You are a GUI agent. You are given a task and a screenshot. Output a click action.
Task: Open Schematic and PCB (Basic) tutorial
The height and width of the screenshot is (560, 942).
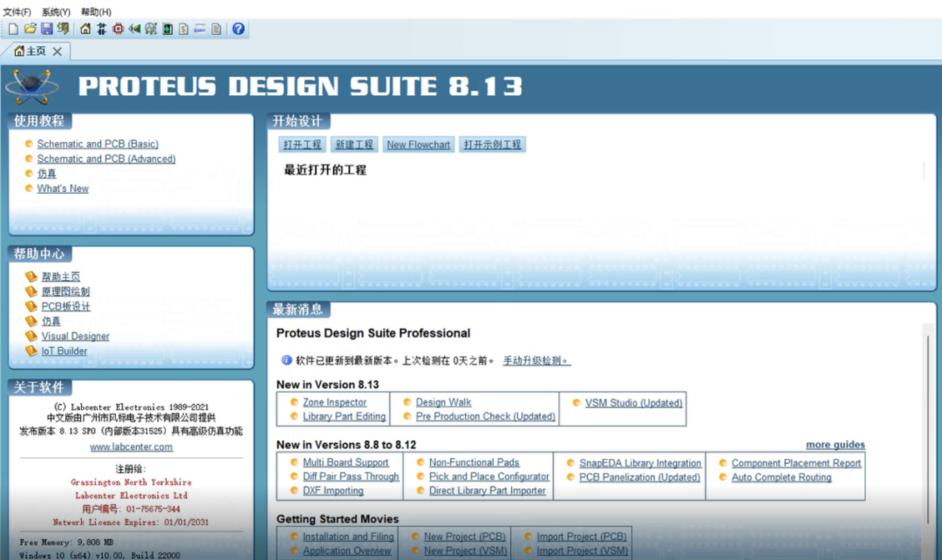pyautogui.click(x=98, y=144)
